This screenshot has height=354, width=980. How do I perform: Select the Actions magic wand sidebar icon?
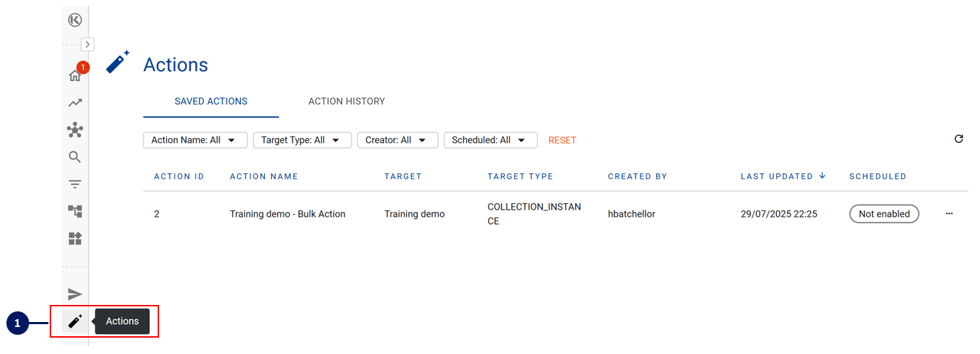click(75, 321)
